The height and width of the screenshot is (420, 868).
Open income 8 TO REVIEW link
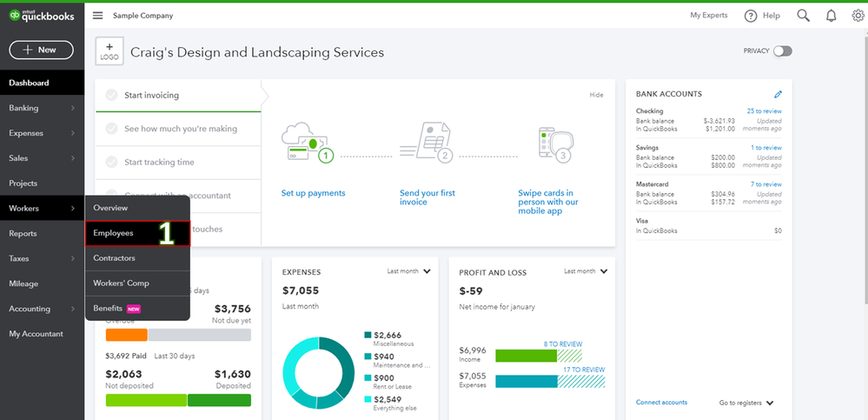point(563,344)
